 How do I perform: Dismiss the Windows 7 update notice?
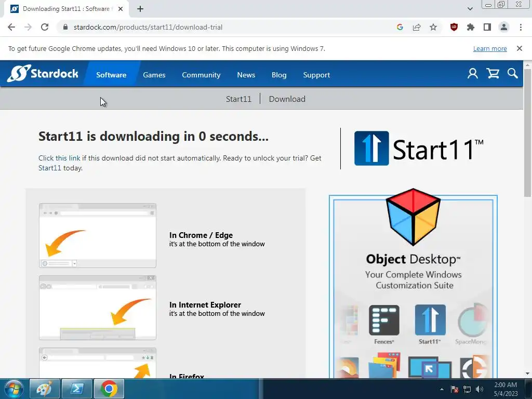[x=519, y=48]
